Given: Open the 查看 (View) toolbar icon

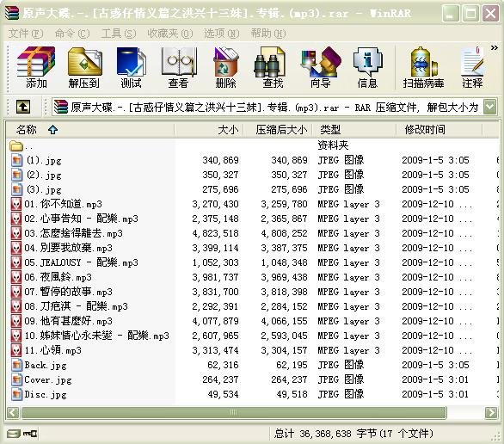Looking at the screenshot, I should [178, 67].
